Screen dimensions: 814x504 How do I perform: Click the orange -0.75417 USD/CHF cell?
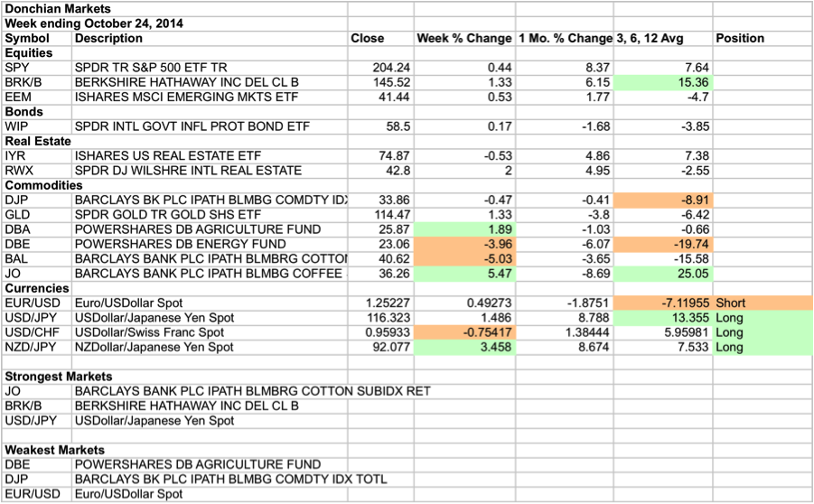pos(464,332)
